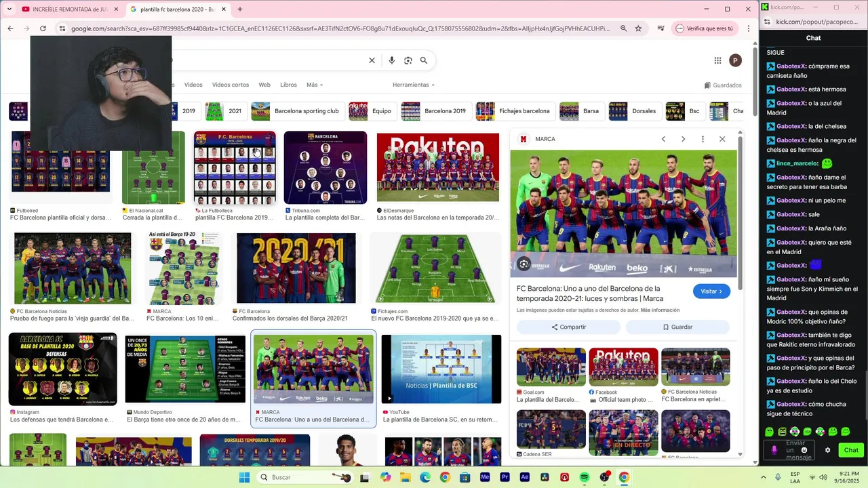
Task: Switch to the Web search tab
Action: 264,85
